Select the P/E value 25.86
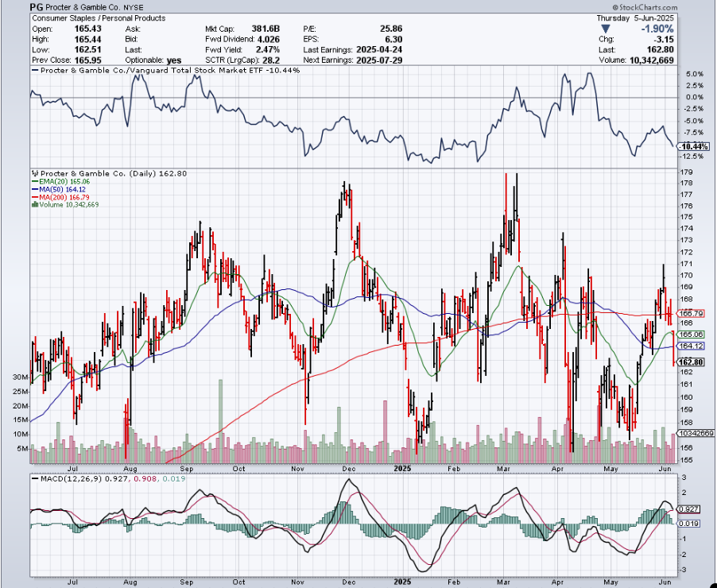717x588 pixels. [391, 29]
